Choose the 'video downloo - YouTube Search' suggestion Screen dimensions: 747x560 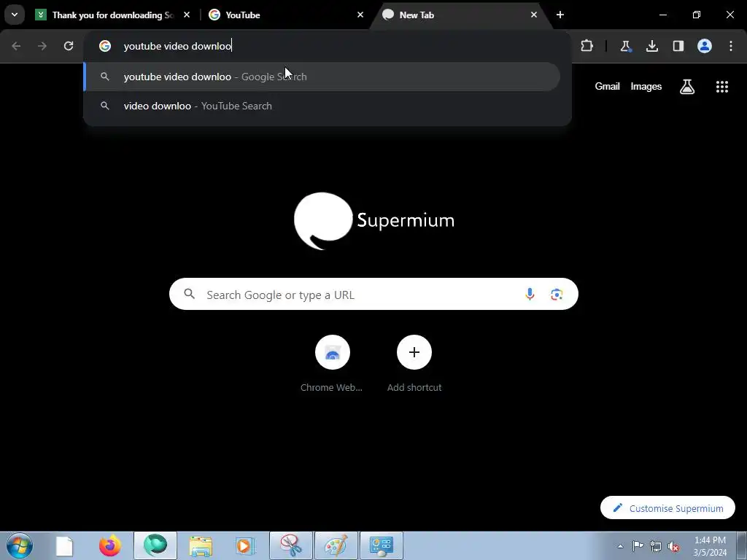pyautogui.click(x=322, y=106)
